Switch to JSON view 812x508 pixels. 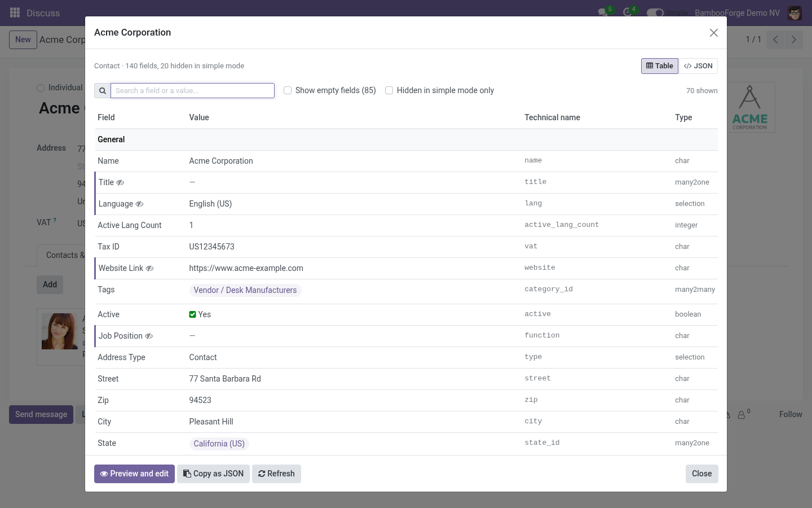pos(698,66)
